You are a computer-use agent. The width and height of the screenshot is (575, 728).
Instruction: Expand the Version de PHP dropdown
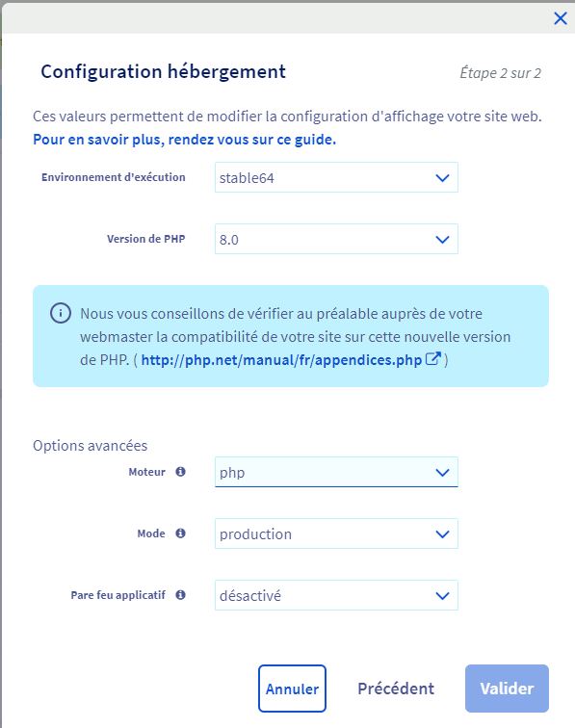pos(336,239)
